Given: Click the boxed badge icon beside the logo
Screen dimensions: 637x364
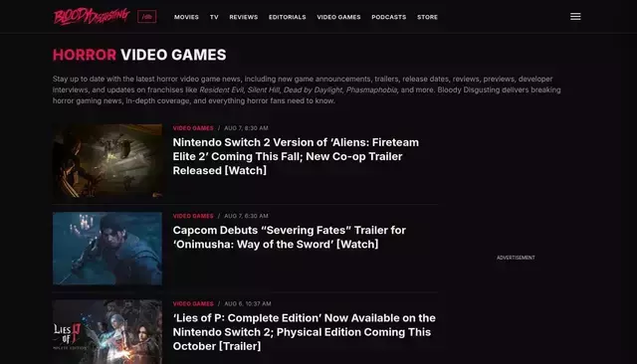Looking at the screenshot, I should [146, 17].
